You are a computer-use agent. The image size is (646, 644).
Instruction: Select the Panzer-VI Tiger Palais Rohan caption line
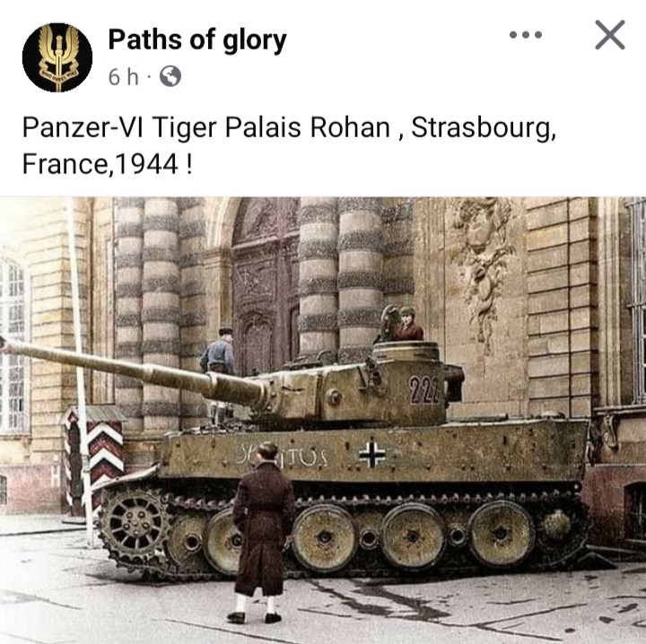[289, 127]
